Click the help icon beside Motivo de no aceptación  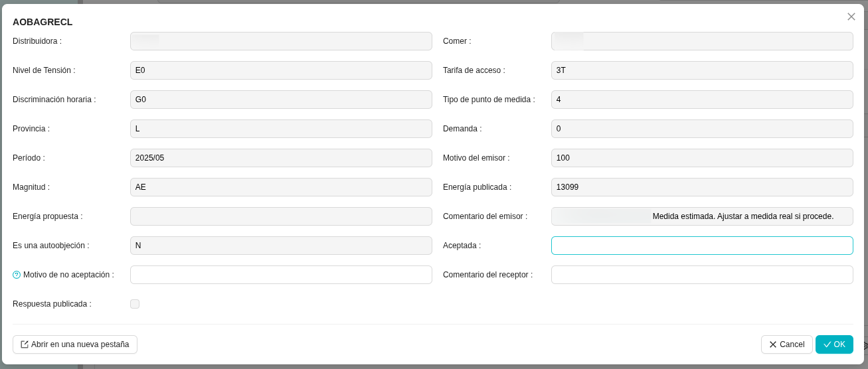click(17, 275)
